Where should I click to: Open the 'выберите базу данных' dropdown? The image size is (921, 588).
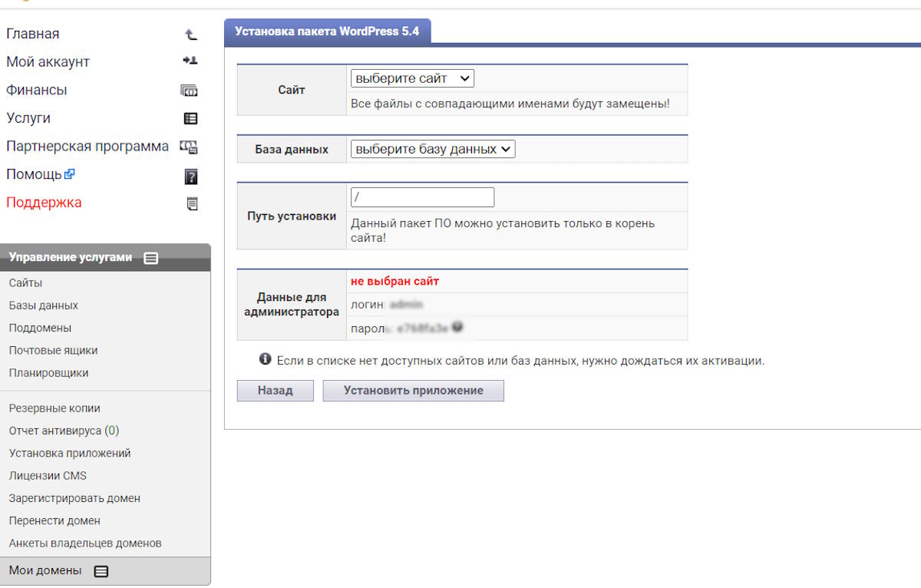(x=433, y=149)
